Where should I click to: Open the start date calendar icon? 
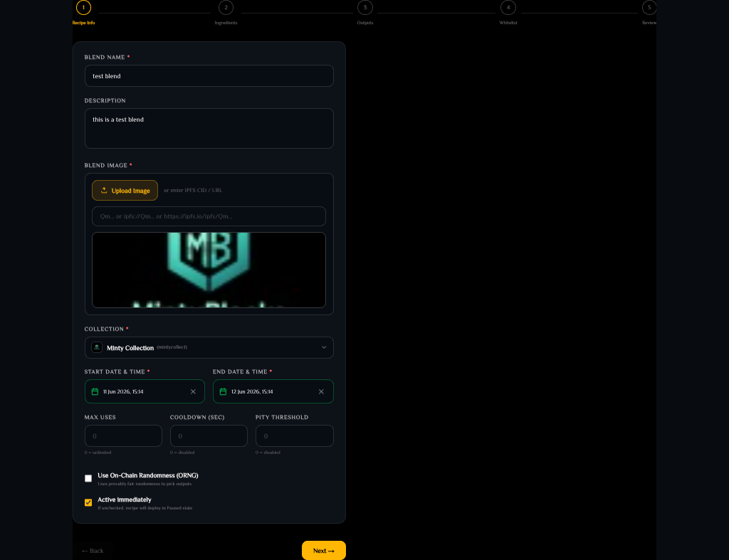(95, 392)
